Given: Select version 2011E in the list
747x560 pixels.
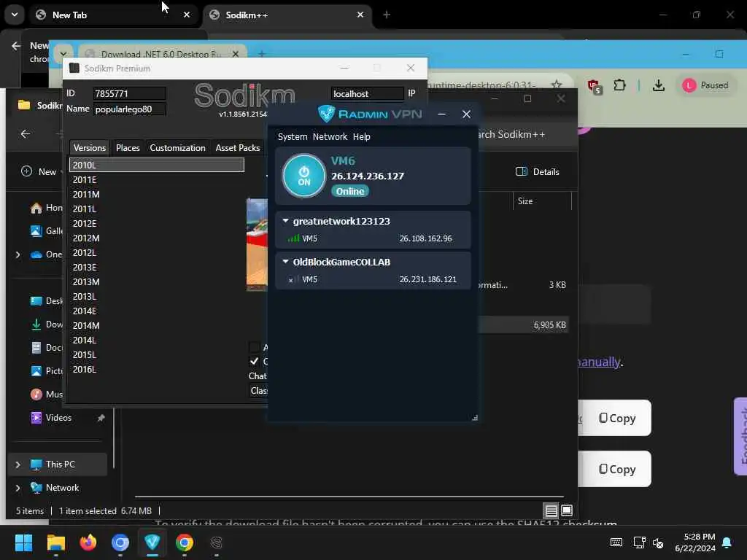Looking at the screenshot, I should click(157, 179).
